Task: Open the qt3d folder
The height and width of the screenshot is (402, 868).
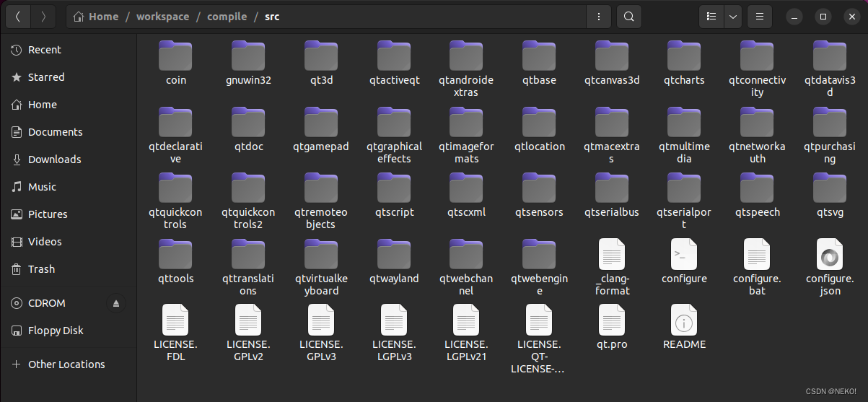Action: pyautogui.click(x=321, y=63)
